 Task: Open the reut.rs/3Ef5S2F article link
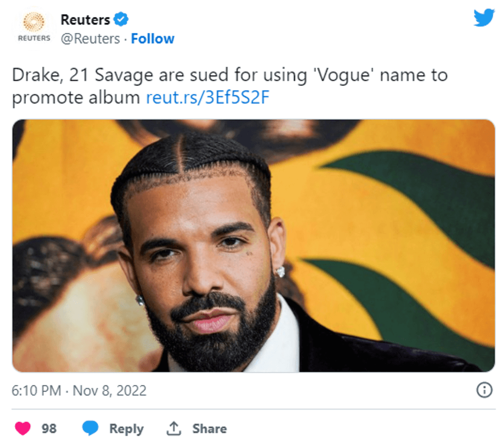point(208,98)
